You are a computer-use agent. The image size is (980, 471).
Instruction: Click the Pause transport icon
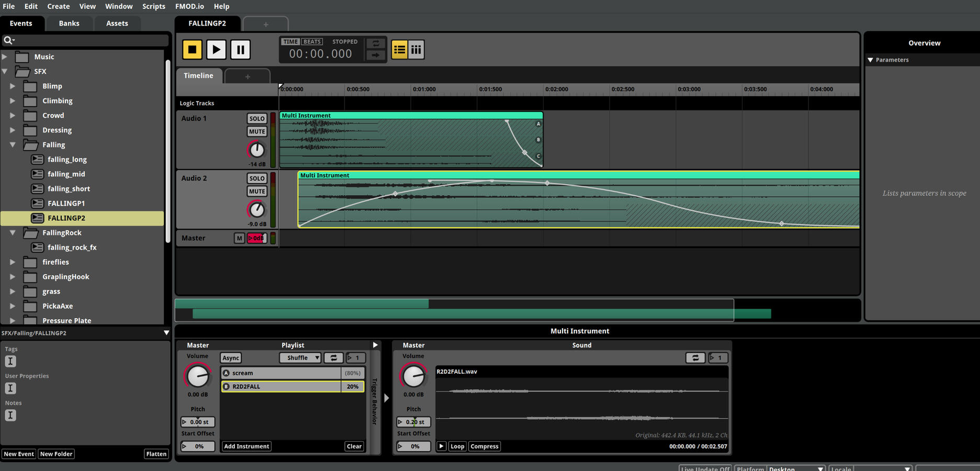click(240, 49)
